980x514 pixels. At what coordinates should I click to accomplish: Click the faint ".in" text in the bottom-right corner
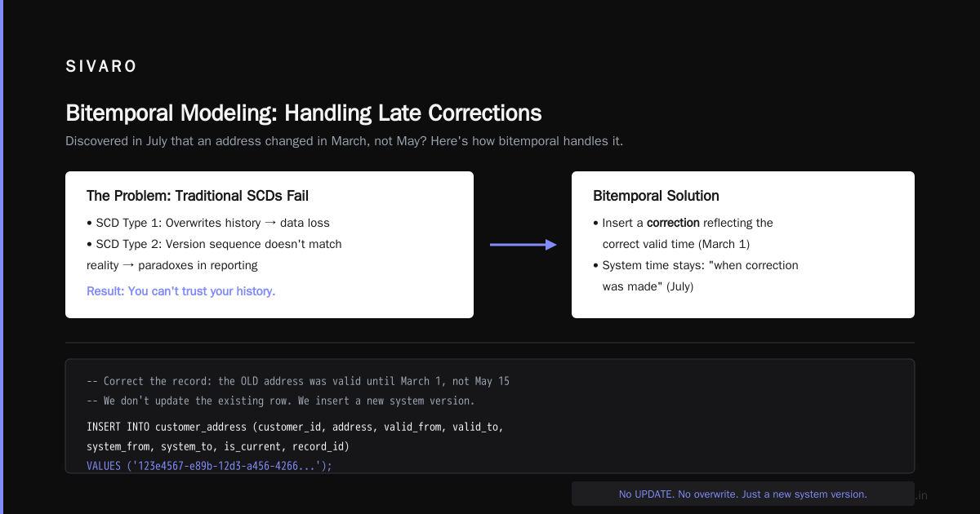tap(922, 495)
